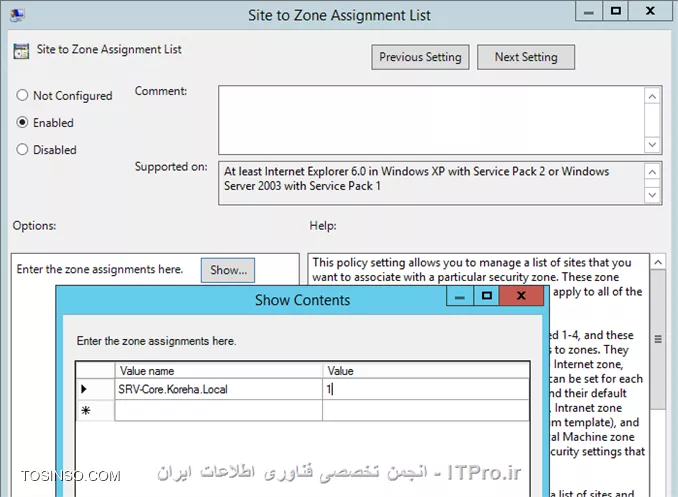Click the Value column header

click(425, 371)
